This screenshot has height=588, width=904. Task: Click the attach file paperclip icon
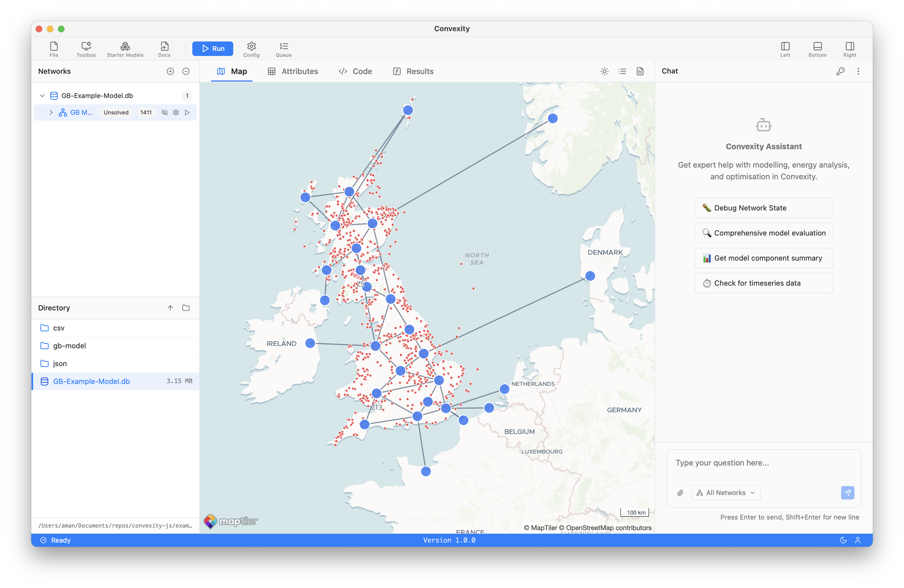pyautogui.click(x=680, y=493)
